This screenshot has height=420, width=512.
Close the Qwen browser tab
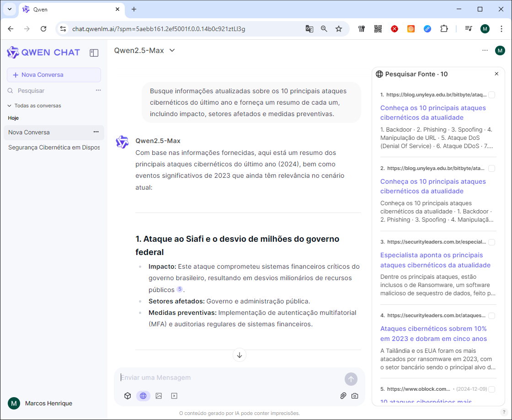[x=117, y=9]
